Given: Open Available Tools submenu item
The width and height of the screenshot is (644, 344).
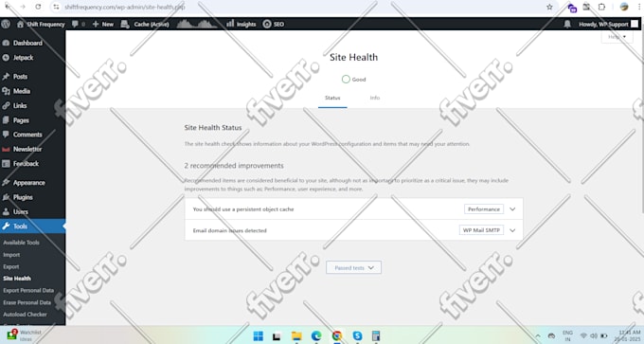Looking at the screenshot, I should (22, 243).
